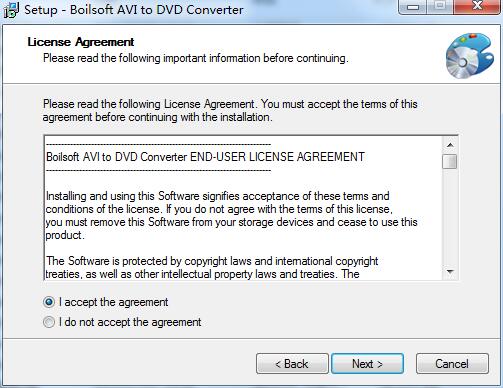Cancel the installation

click(452, 364)
